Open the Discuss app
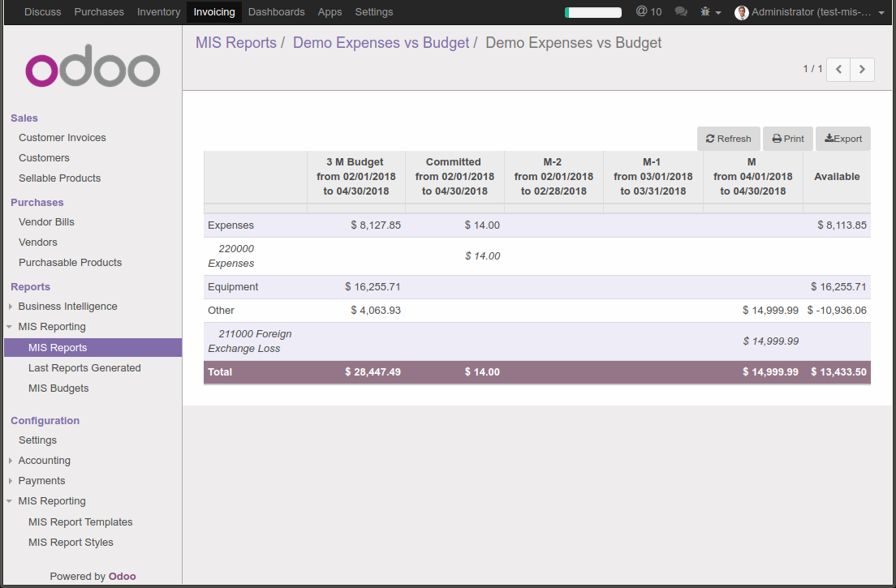 pyautogui.click(x=42, y=11)
